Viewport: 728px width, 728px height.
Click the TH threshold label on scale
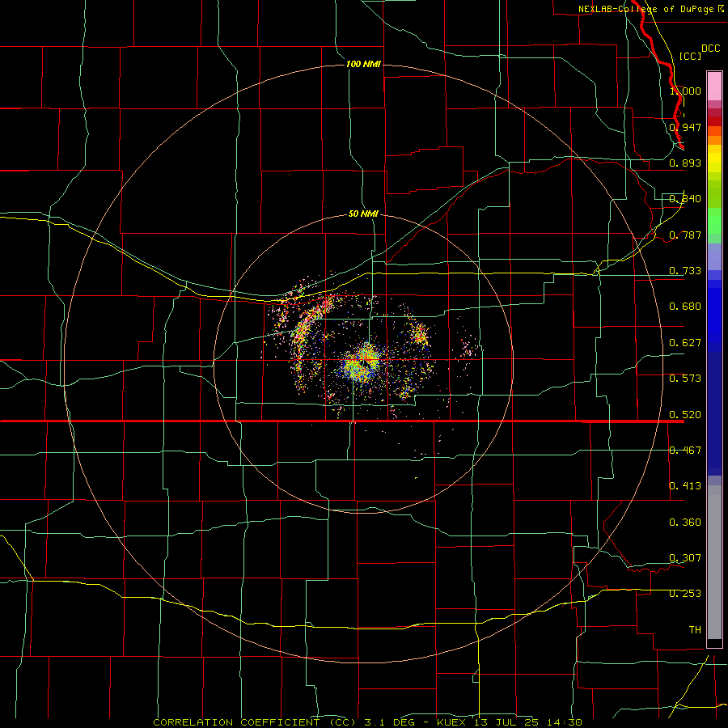coord(695,630)
